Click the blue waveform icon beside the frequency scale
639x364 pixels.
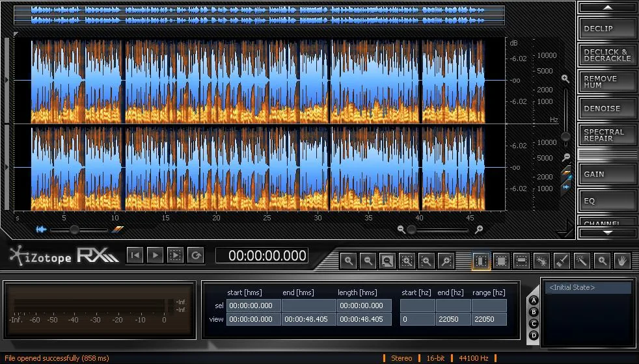[566, 187]
